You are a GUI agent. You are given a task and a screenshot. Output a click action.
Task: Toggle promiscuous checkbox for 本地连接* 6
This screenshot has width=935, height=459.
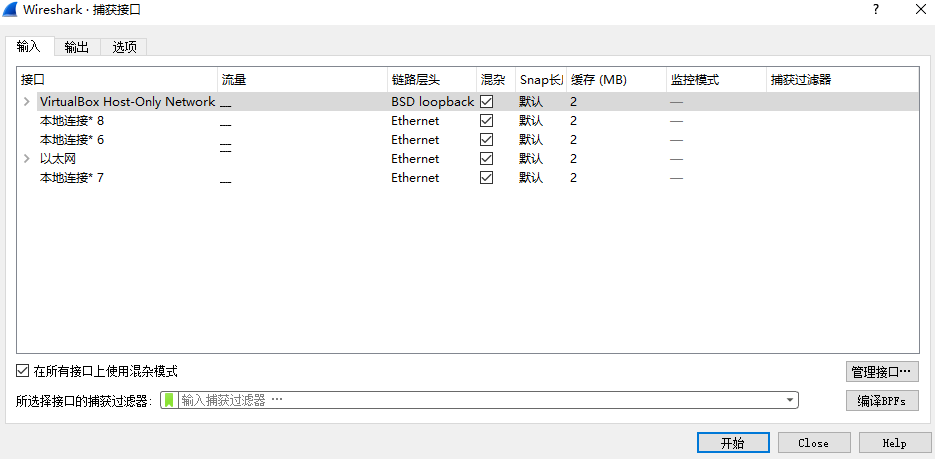(487, 139)
